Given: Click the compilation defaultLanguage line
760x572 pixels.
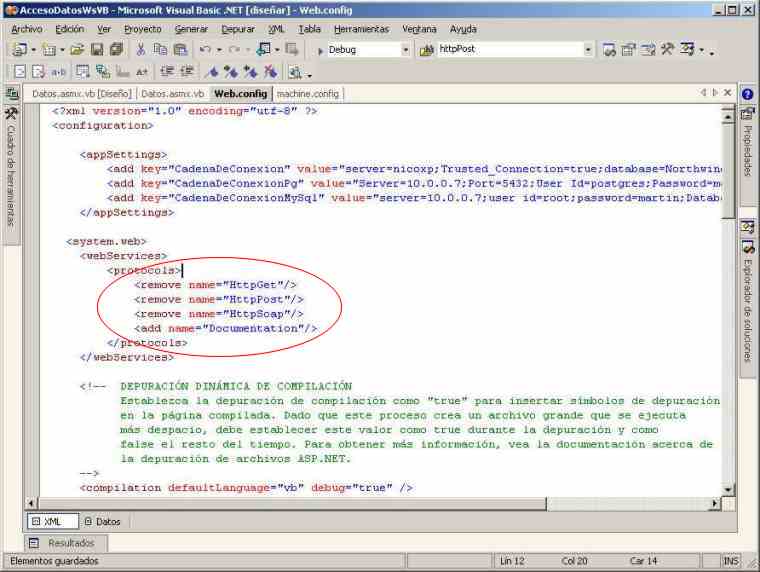Looking at the screenshot, I should [246, 488].
